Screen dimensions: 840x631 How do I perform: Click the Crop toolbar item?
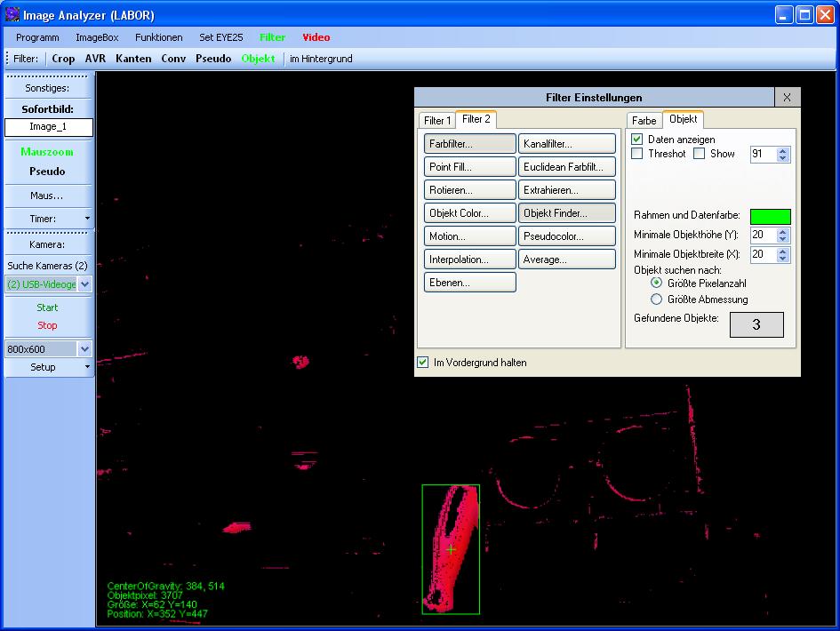pos(63,59)
